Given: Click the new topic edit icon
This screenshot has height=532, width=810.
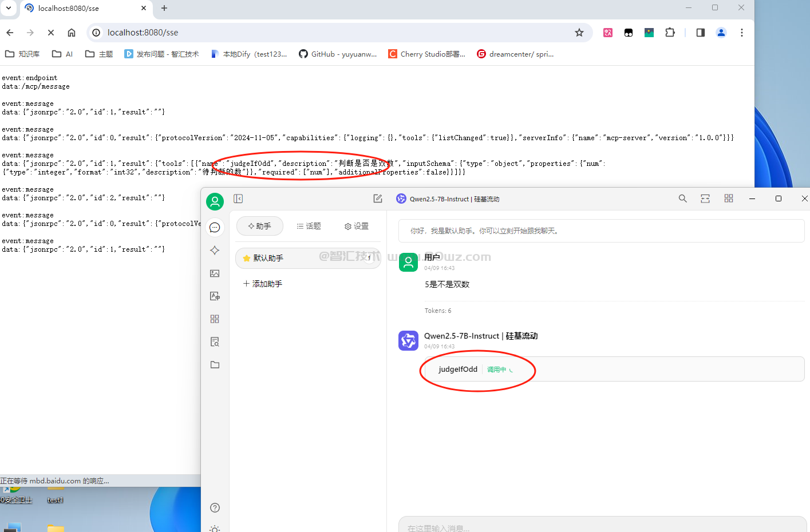Looking at the screenshot, I should 378,198.
